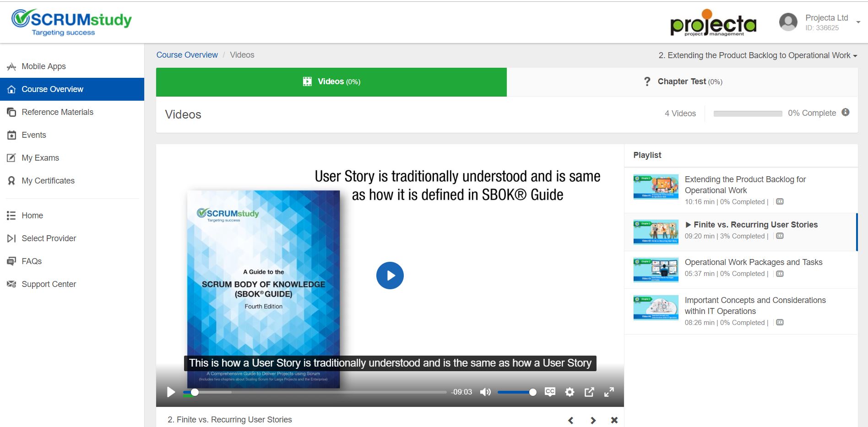Enter fullscreen video mode
The width and height of the screenshot is (868, 427).
tap(609, 392)
